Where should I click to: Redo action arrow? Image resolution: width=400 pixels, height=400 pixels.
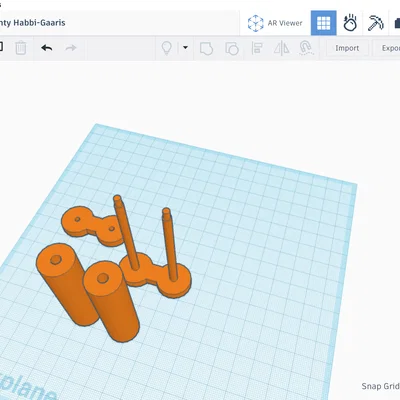tap(71, 48)
